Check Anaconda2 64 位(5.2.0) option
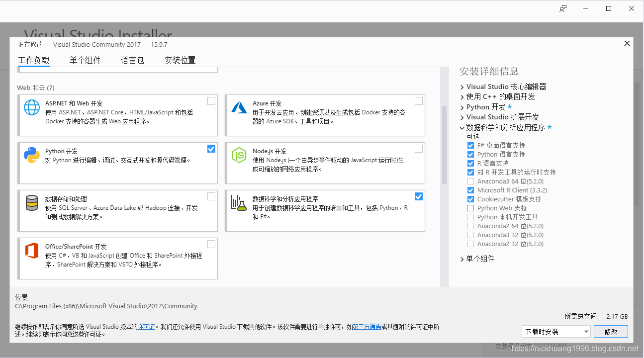The height and width of the screenshot is (358, 644). 470,226
